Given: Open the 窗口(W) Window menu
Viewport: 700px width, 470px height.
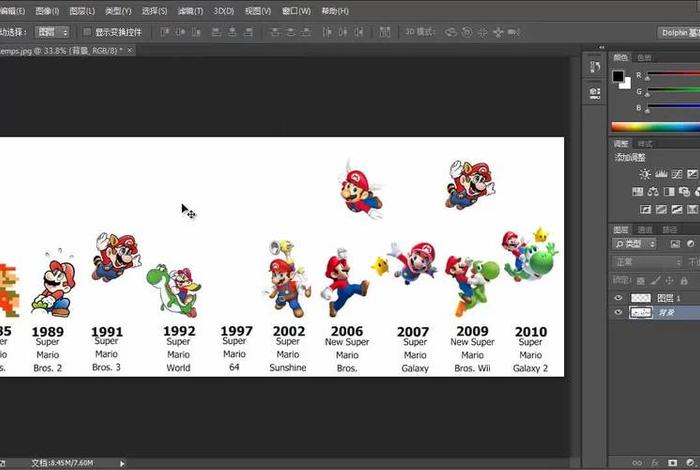Looking at the screenshot, I should point(296,11).
